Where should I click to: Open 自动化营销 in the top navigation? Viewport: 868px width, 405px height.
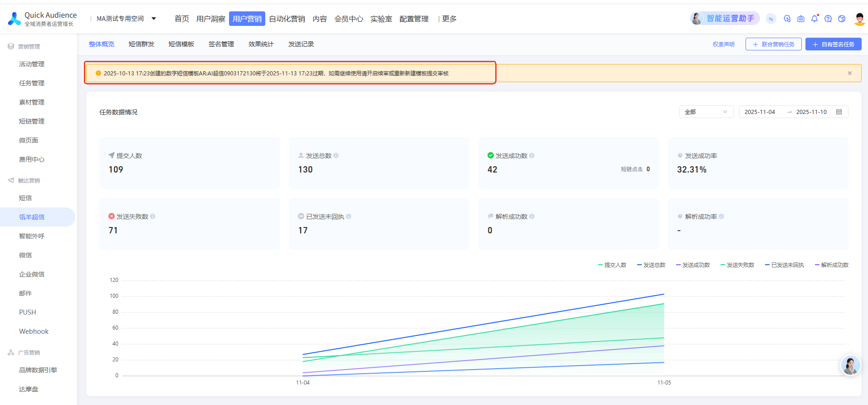[287, 19]
